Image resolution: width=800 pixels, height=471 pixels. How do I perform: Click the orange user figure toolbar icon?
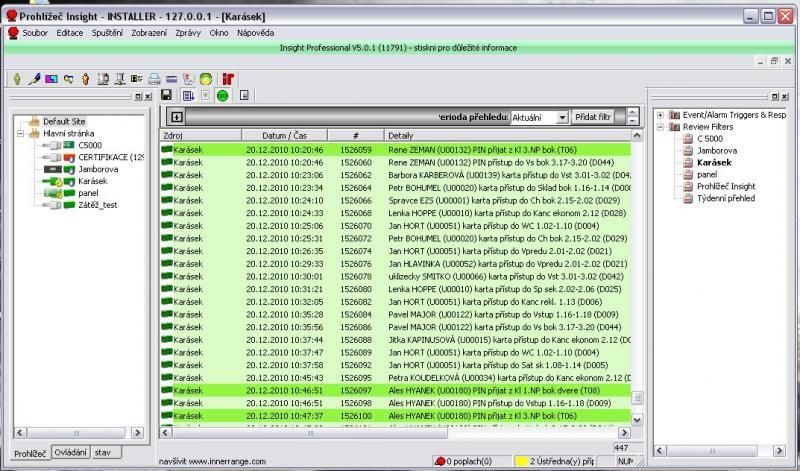pyautogui.click(x=86, y=78)
